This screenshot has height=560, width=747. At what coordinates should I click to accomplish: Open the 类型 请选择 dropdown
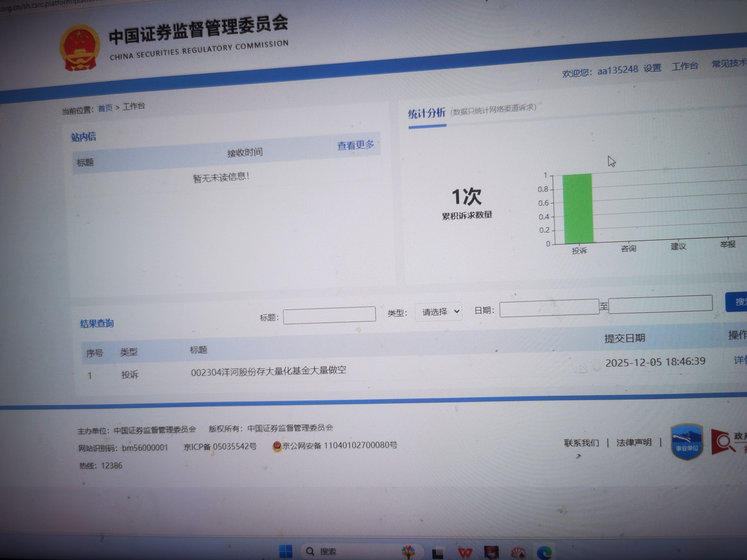coord(439,312)
